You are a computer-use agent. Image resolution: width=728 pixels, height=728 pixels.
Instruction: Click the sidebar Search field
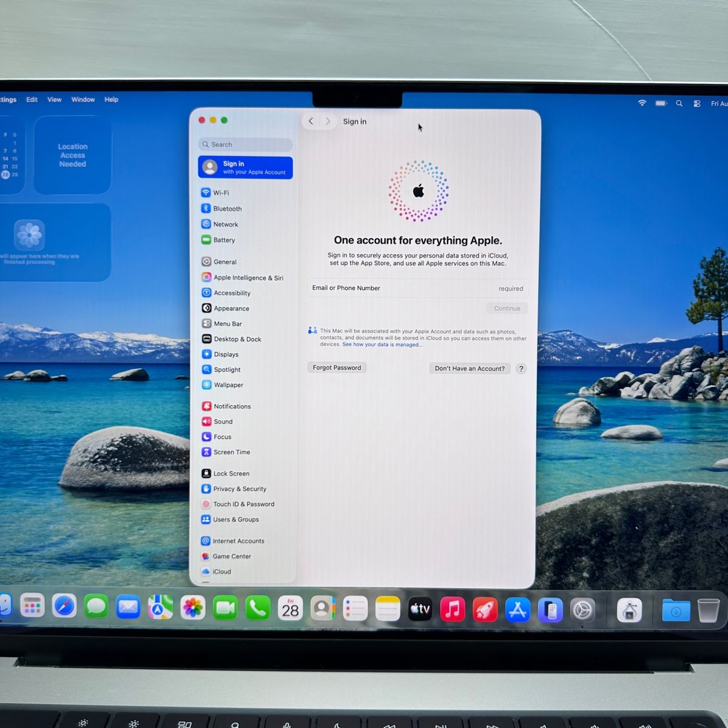click(x=245, y=144)
